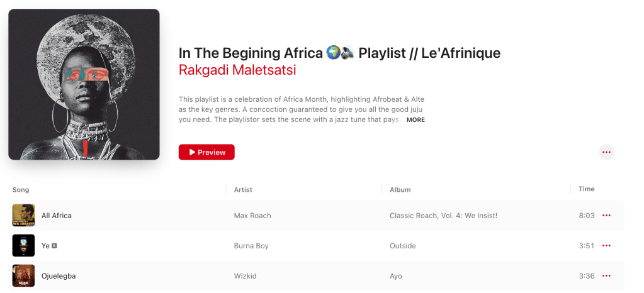This screenshot has height=293, width=644.
Task: Open Rakgadi Maletsatsi curator page
Action: pyautogui.click(x=237, y=70)
